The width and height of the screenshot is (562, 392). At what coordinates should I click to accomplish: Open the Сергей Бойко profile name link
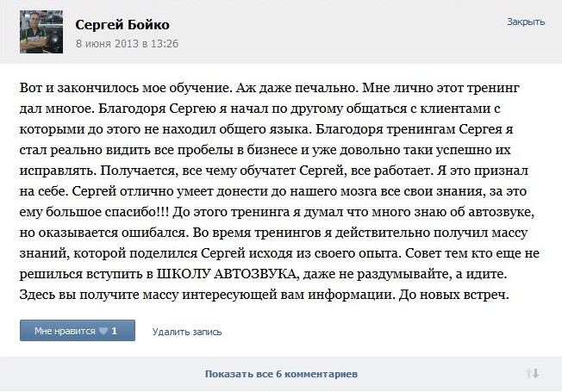(x=122, y=25)
